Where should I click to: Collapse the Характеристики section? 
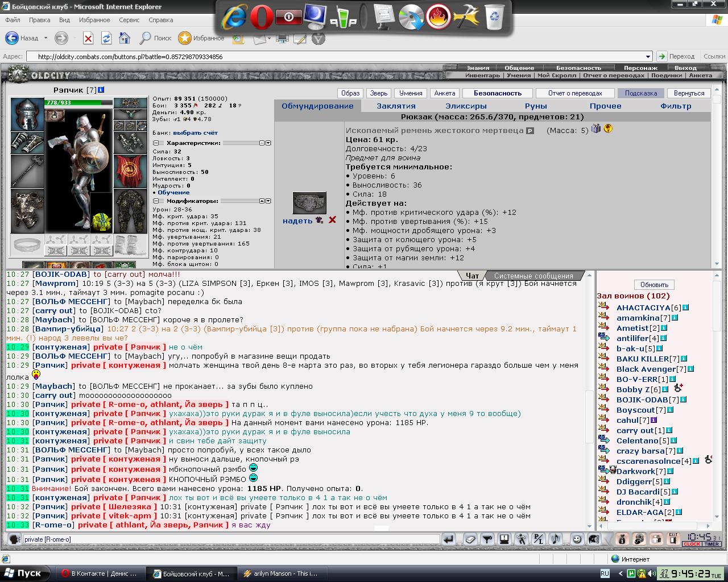pyautogui.click(x=156, y=143)
